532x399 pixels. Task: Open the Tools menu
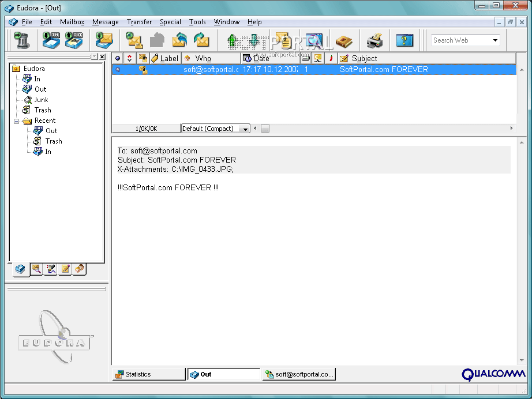click(197, 22)
